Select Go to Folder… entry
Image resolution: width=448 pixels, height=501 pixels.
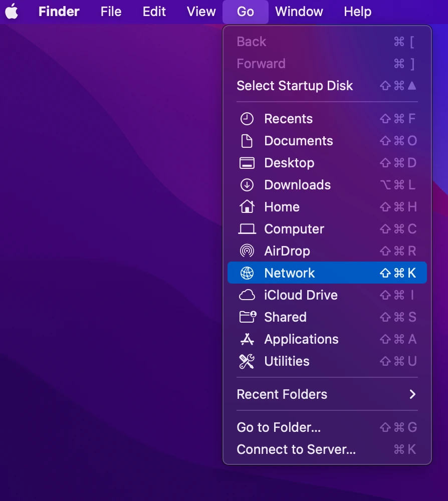(327, 427)
